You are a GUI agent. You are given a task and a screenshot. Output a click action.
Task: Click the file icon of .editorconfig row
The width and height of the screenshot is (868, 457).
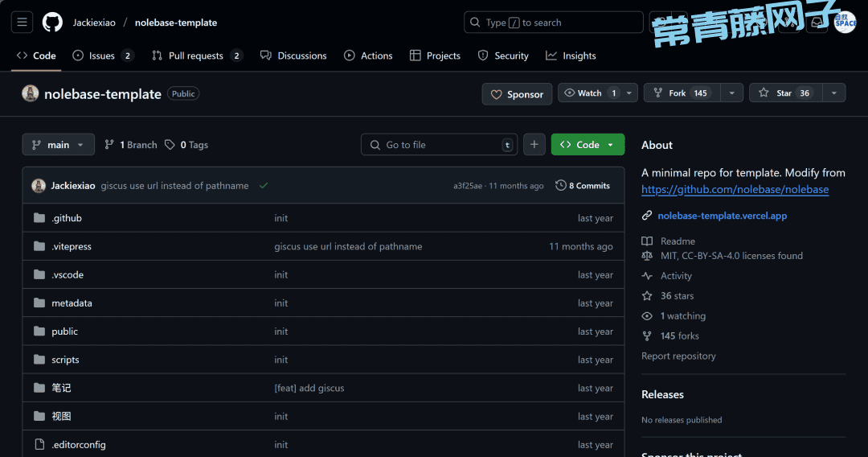(x=39, y=444)
